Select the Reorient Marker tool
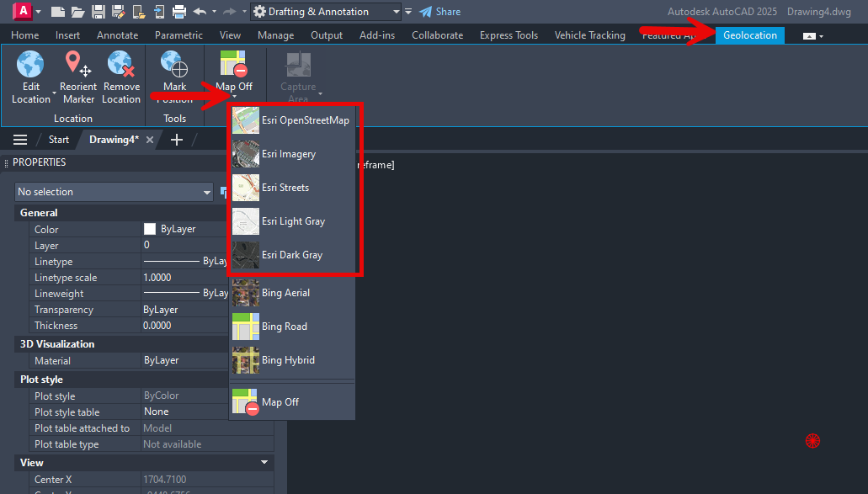 (x=78, y=77)
